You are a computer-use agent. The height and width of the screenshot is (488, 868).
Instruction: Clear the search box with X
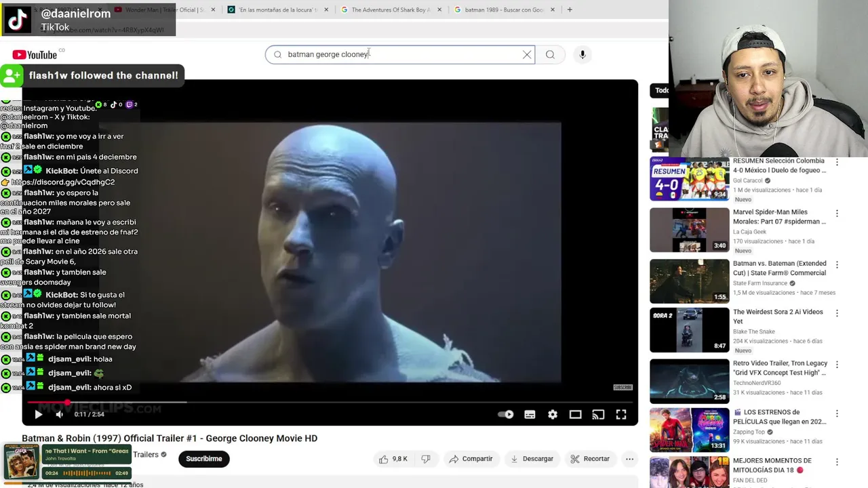527,54
